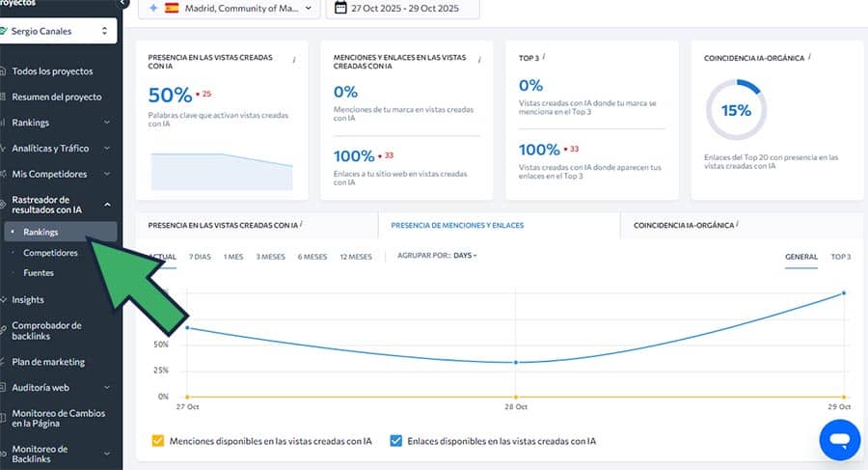Open info icon for Presencia en las vistas card
The width and height of the screenshot is (868, 470).
(294, 59)
